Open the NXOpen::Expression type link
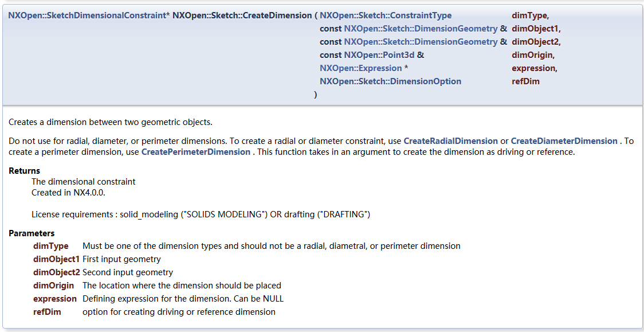Image resolution: width=644 pixels, height=332 pixels. click(x=360, y=68)
